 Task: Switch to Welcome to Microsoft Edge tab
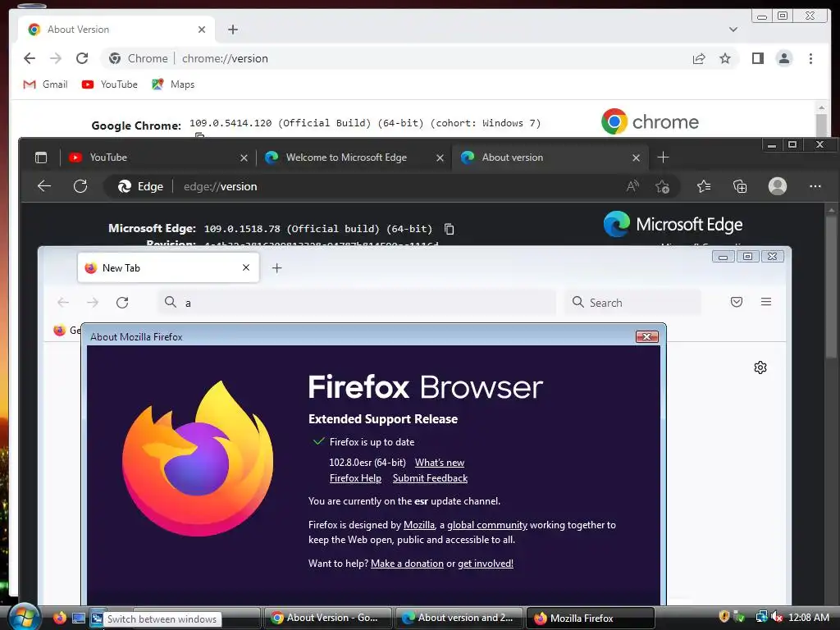pyautogui.click(x=354, y=157)
